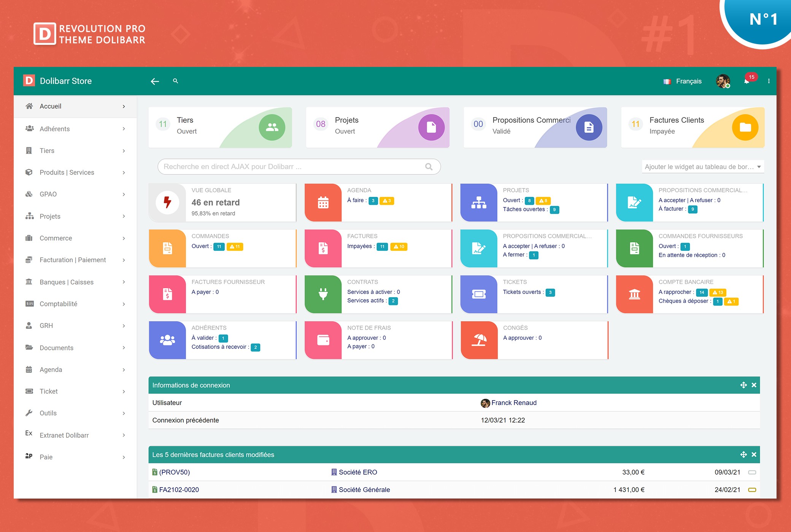
Task: Click the Agenda calendar widget icon
Action: coord(323,203)
